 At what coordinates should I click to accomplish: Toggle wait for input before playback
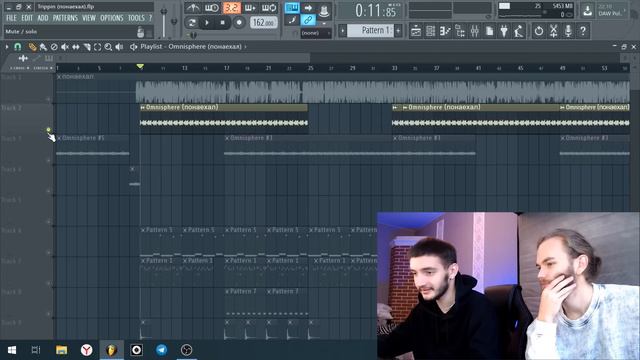[x=211, y=7]
